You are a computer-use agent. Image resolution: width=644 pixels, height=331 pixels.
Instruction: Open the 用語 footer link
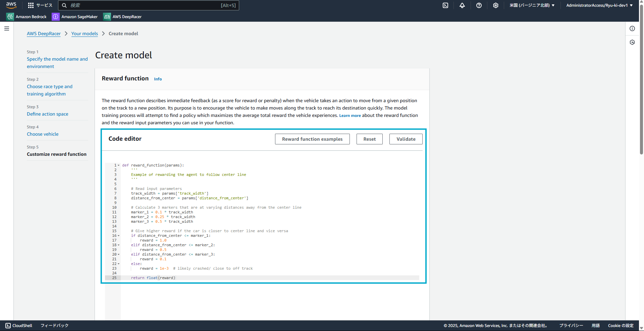(595, 326)
